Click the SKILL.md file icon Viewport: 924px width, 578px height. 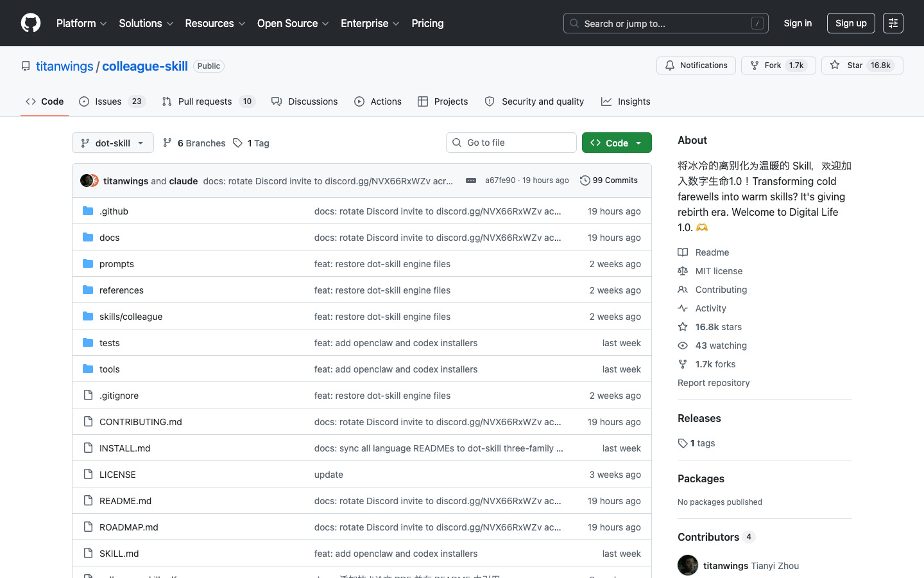tap(88, 553)
